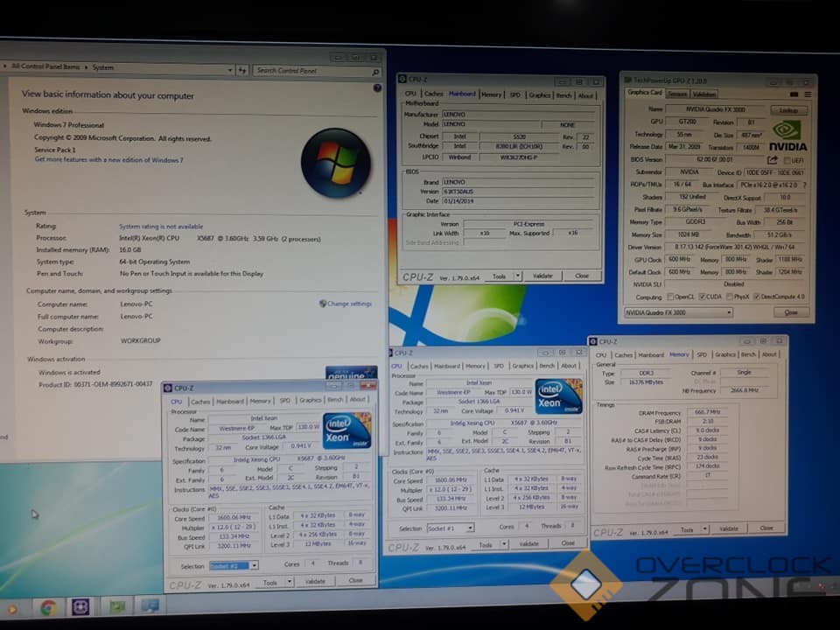Open Google Chrome from the taskbar
Viewport: 840px width, 630px height.
point(48,606)
